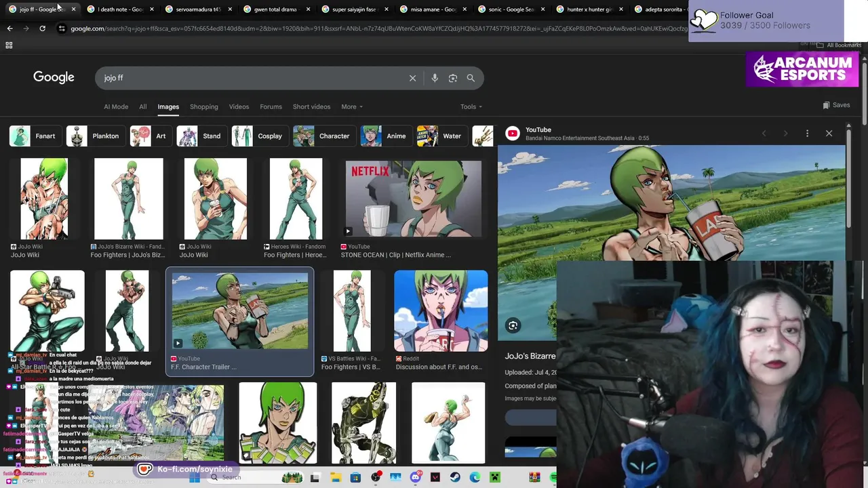Open the Saves bookmark icon

[826, 105]
